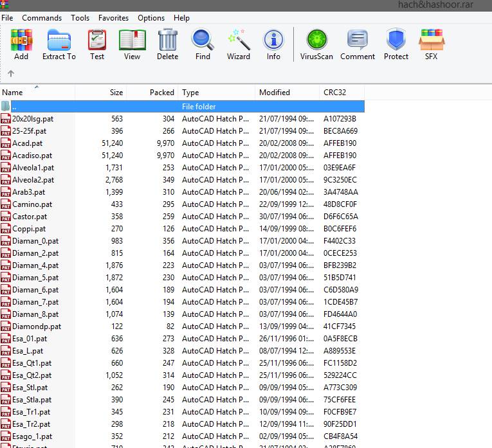The height and width of the screenshot is (448, 492).
Task: Select file Esa_Stl.pat
Action: click(x=30, y=388)
